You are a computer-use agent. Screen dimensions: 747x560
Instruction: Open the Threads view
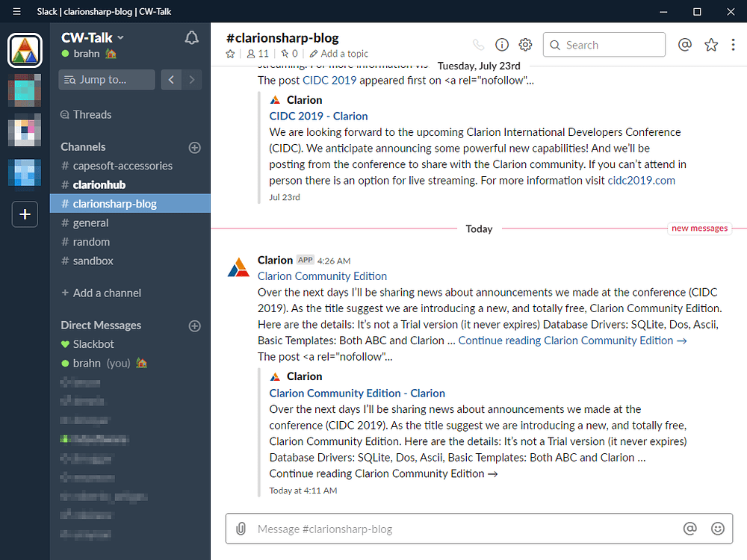91,114
